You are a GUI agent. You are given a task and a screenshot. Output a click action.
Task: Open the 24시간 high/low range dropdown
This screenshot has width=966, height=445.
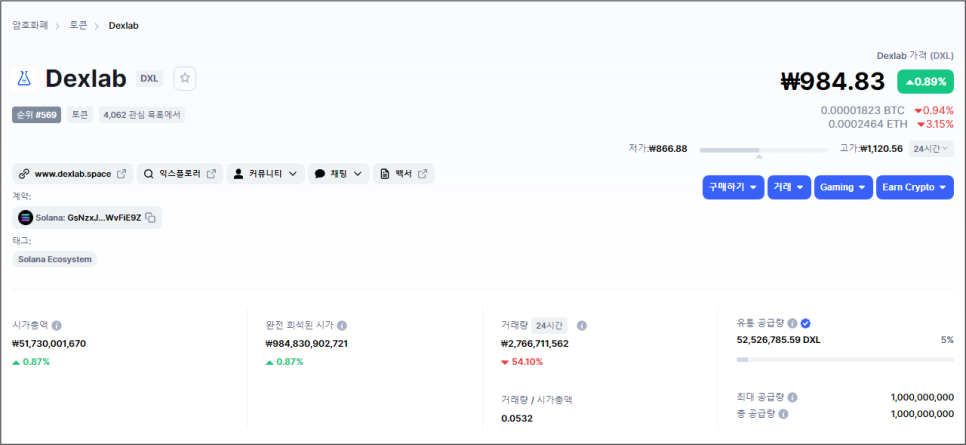pos(930,149)
